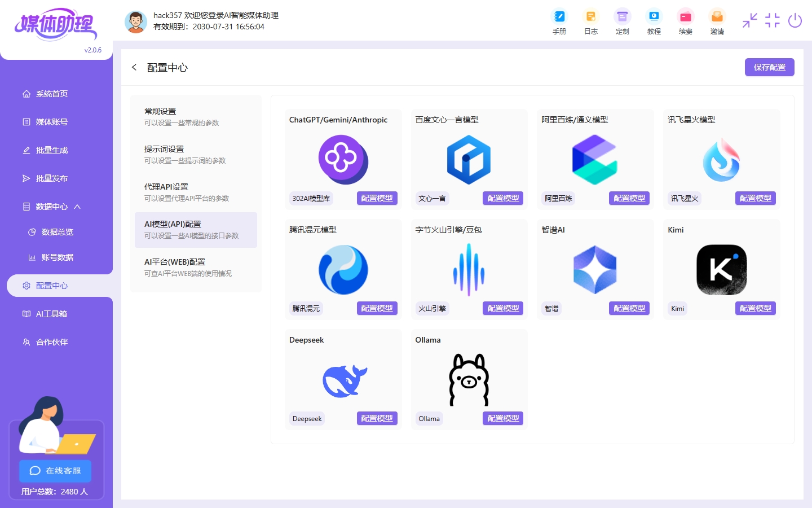Viewport: 812px width, 508px height.
Task: Configure the Deepseek model via 配置模型
Action: (377, 418)
